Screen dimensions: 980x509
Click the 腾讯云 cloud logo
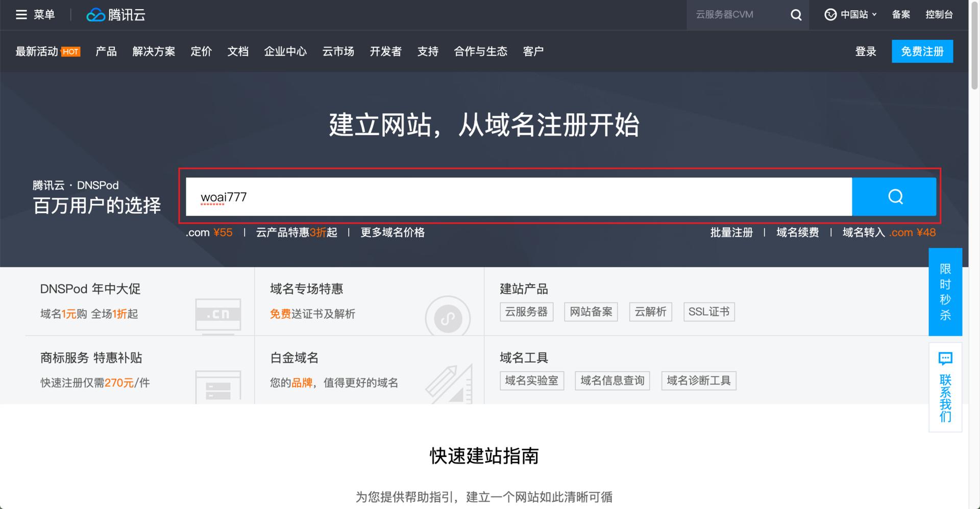tap(115, 14)
